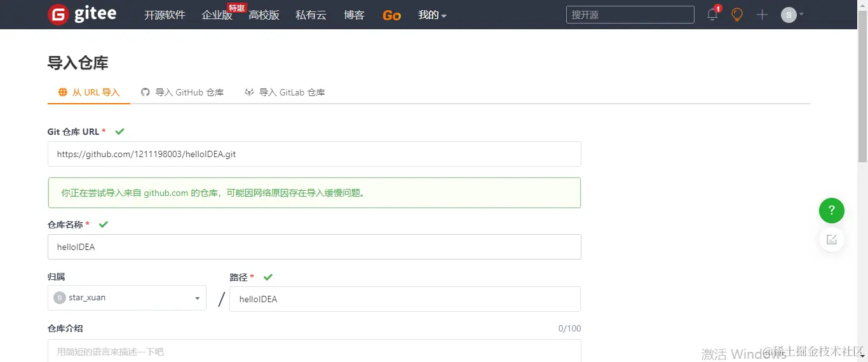Switch to 导入 GitLab 仓库 tab
Viewport: 868px width, 362px height.
click(285, 92)
